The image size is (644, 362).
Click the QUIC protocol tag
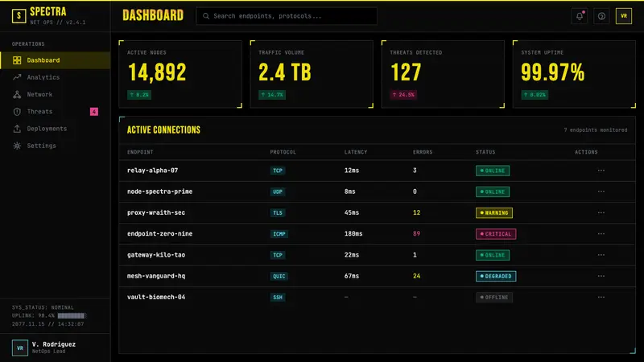tap(279, 276)
